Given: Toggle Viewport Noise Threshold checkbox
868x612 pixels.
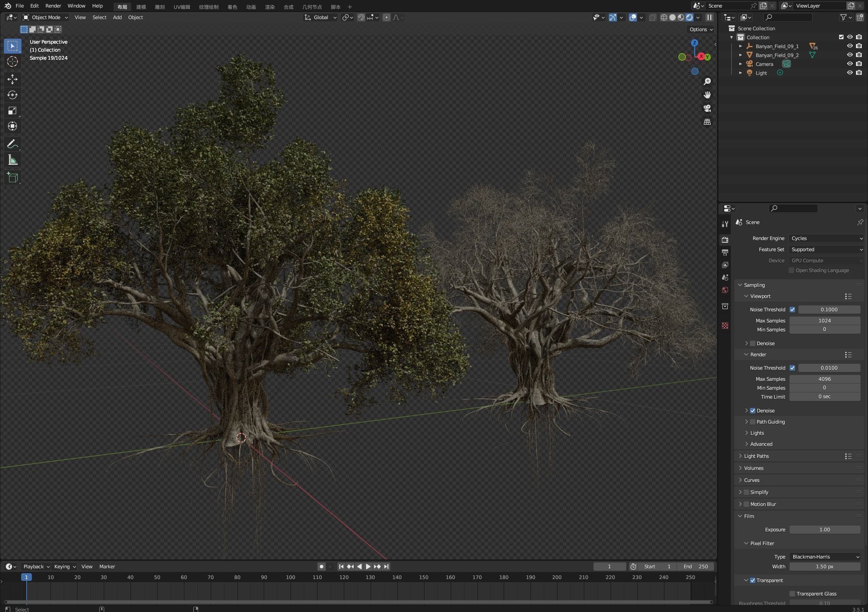Looking at the screenshot, I should (x=792, y=310).
